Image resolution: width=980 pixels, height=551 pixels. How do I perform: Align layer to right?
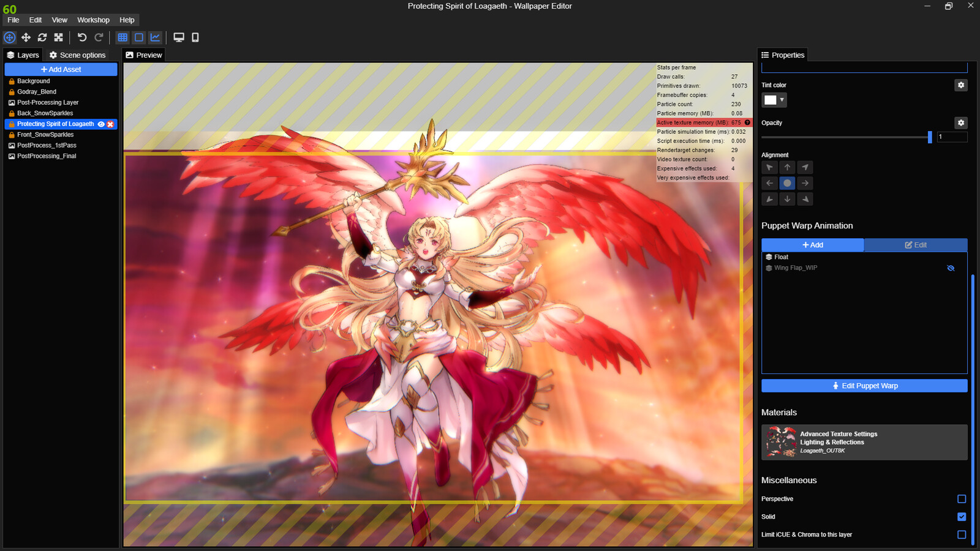tap(805, 183)
